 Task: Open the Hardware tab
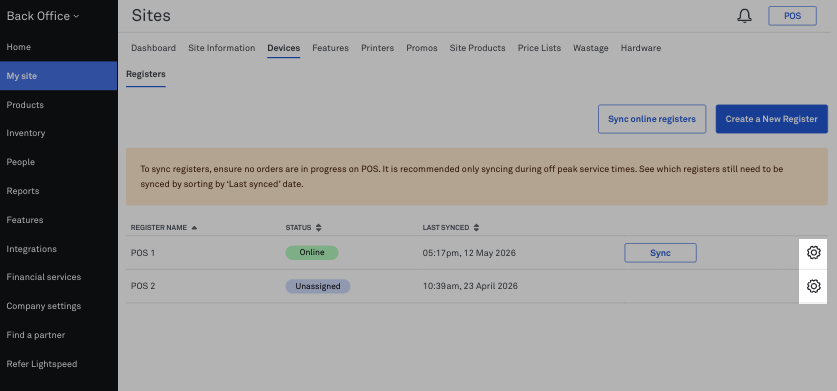tap(641, 48)
